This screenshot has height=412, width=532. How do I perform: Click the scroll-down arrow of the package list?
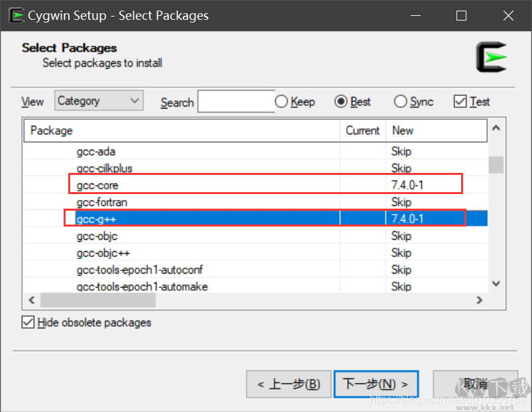coord(496,283)
